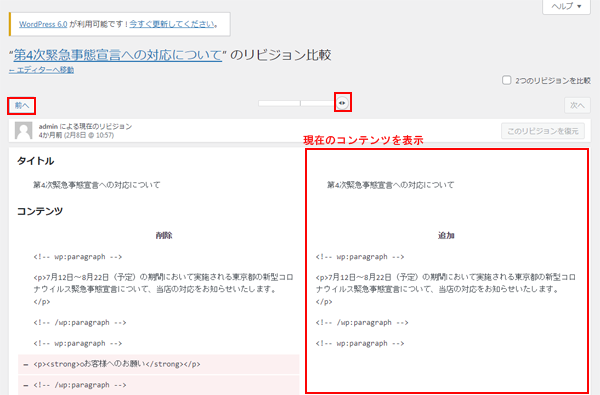Click the ← エディターへ移動 link
This screenshot has width=600, height=395.
(41, 70)
